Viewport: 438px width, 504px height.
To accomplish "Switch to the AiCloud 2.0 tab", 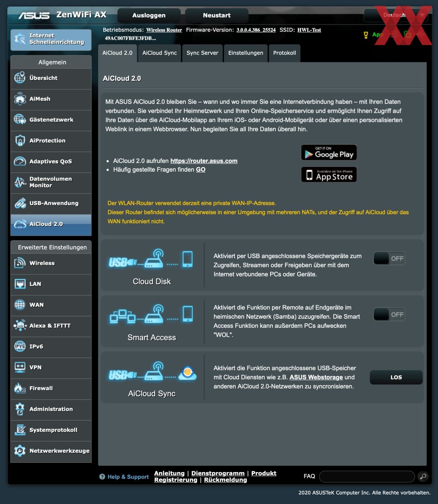I will (x=117, y=53).
